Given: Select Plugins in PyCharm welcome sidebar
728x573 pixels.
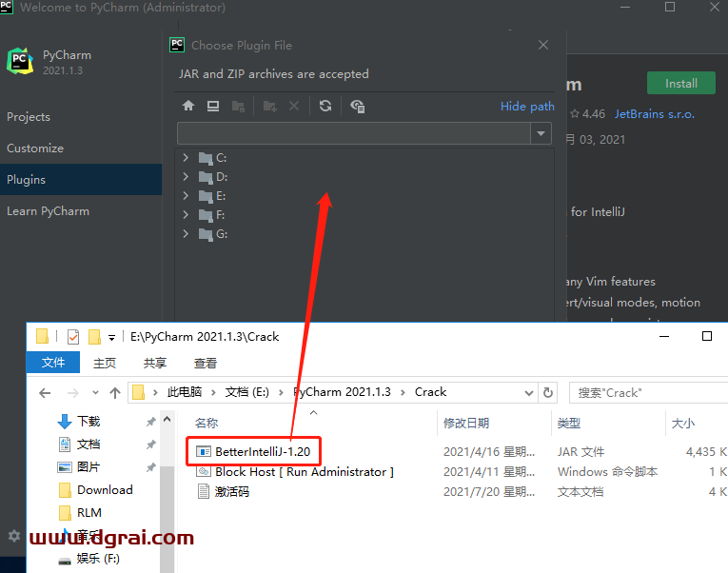Looking at the screenshot, I should click(81, 179).
